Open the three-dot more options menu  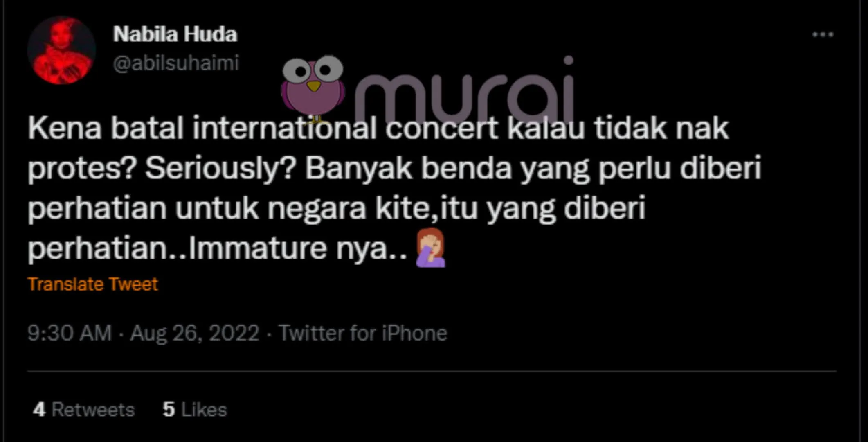click(823, 34)
